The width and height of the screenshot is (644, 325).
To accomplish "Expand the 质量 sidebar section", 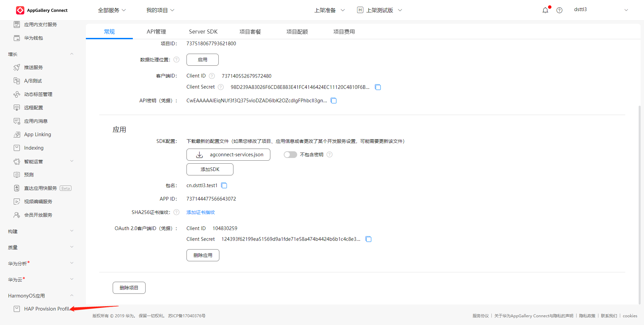I will pyautogui.click(x=72, y=247).
